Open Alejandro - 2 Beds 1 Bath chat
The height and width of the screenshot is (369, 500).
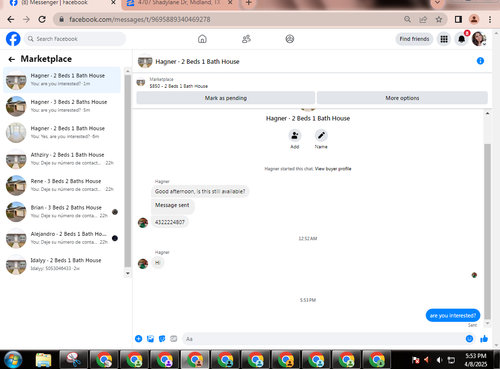click(62, 238)
